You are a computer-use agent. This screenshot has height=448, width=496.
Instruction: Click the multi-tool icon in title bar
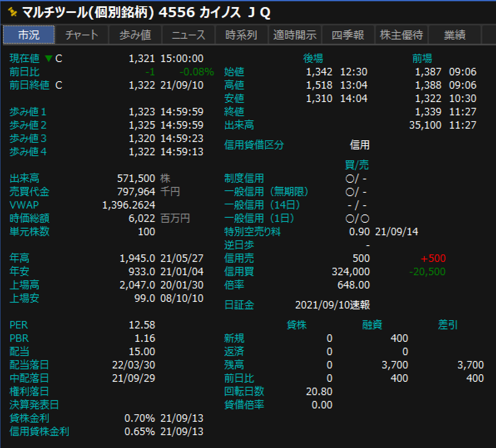pos(13,12)
